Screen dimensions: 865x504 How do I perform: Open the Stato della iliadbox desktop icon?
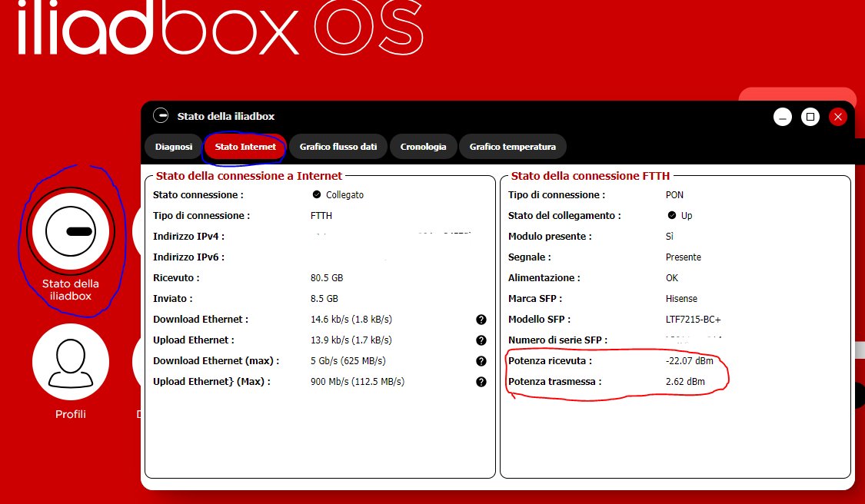(x=70, y=231)
